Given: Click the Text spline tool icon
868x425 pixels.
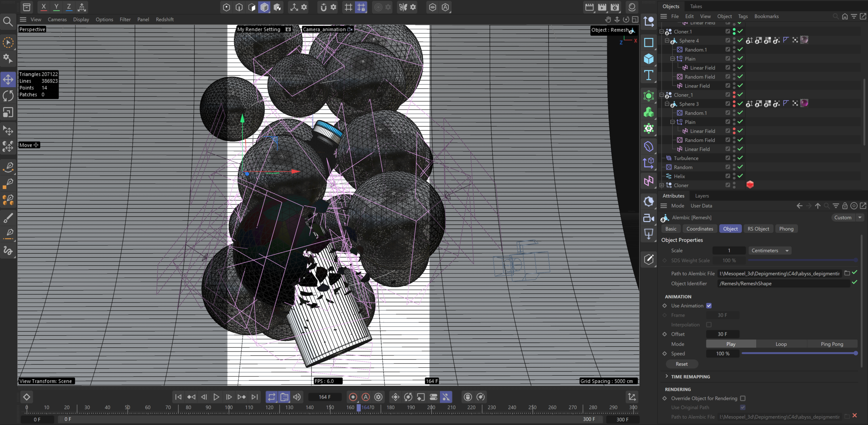Looking at the screenshot, I should pos(649,75).
